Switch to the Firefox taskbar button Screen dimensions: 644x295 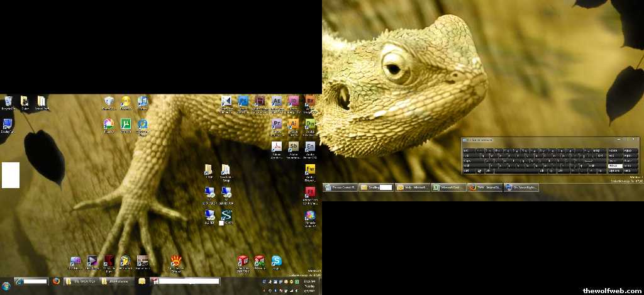coord(56,281)
